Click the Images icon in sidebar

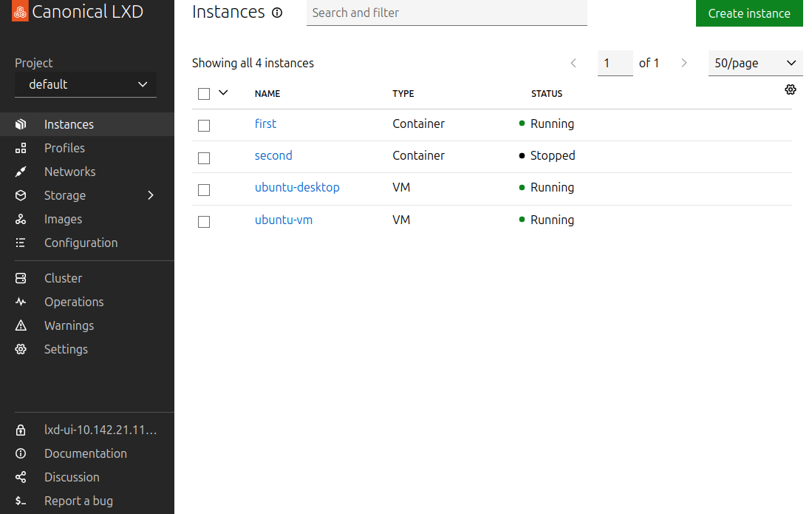coord(21,219)
